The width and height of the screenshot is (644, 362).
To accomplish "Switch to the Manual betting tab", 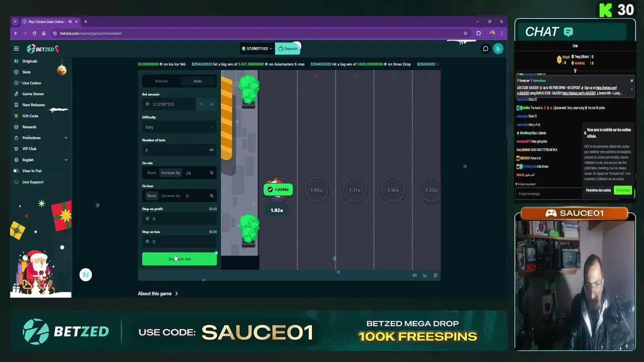I will [161, 81].
